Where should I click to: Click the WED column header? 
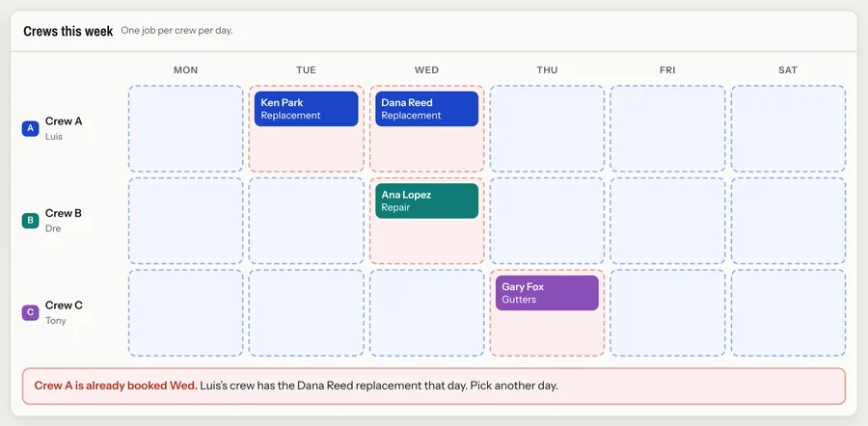tap(427, 69)
